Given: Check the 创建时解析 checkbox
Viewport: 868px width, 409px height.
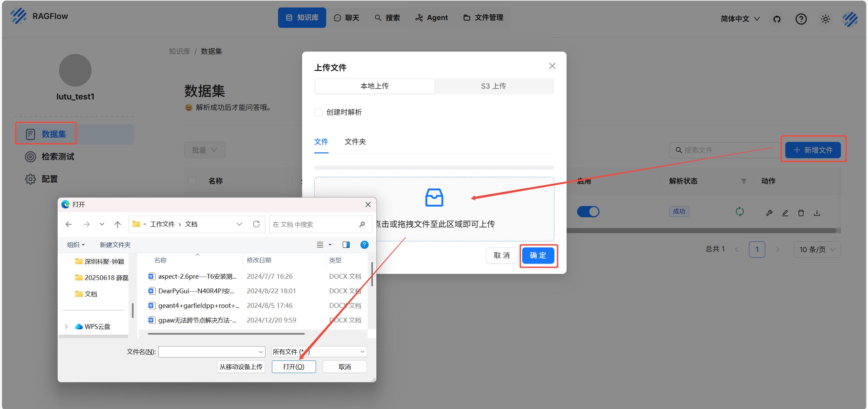Looking at the screenshot, I should pyautogui.click(x=318, y=112).
